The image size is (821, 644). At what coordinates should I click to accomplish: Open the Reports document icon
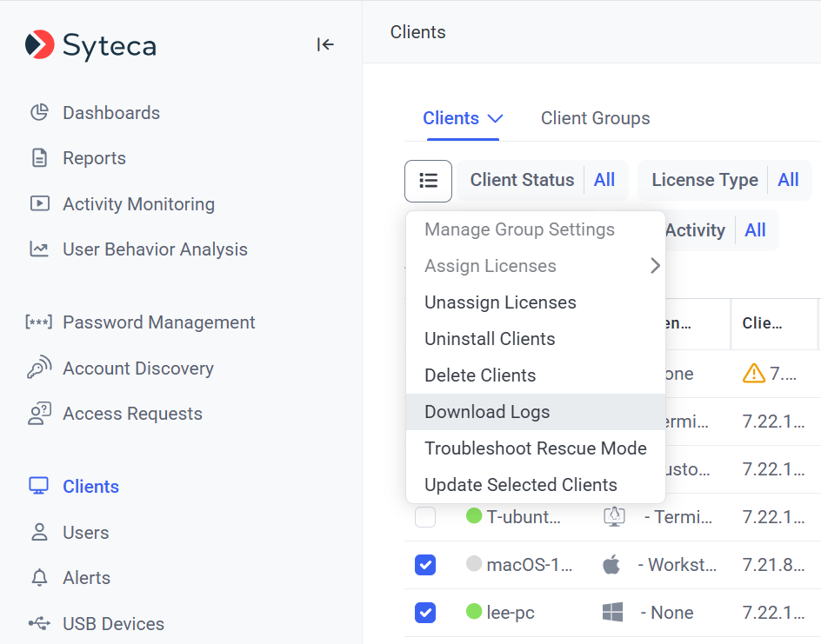point(39,158)
